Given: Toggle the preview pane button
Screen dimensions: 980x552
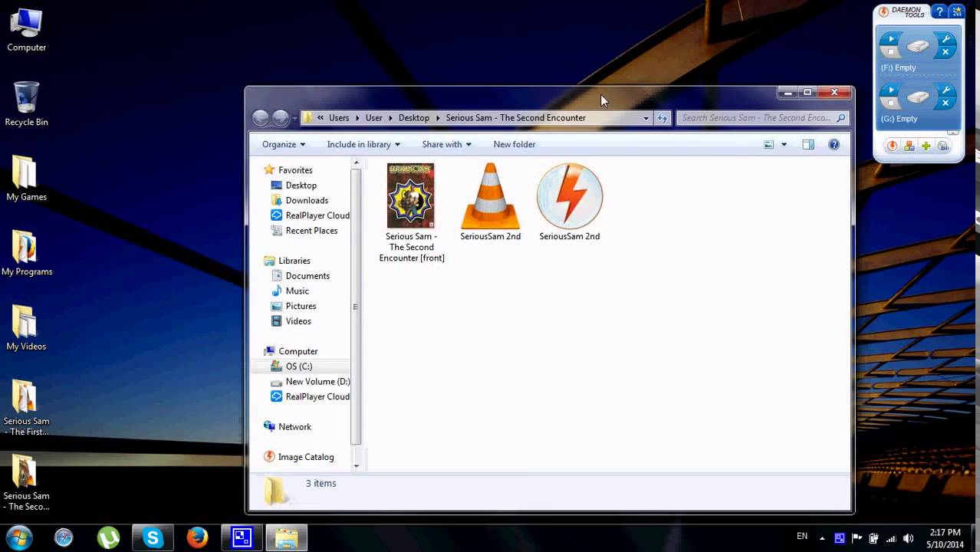Looking at the screenshot, I should point(808,144).
